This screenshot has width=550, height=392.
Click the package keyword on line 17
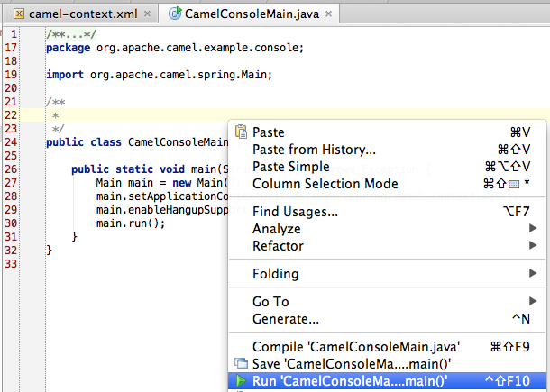click(x=68, y=48)
